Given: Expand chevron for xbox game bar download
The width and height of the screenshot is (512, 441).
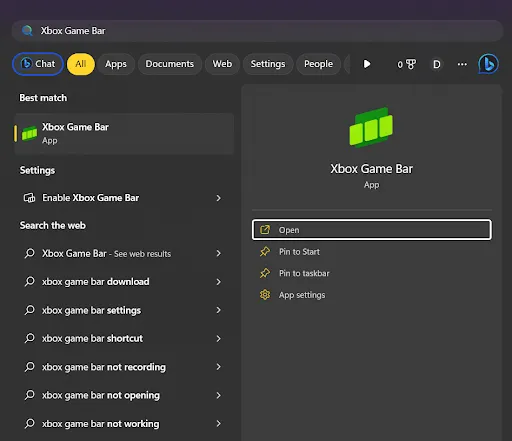Looking at the screenshot, I should click(x=218, y=282).
